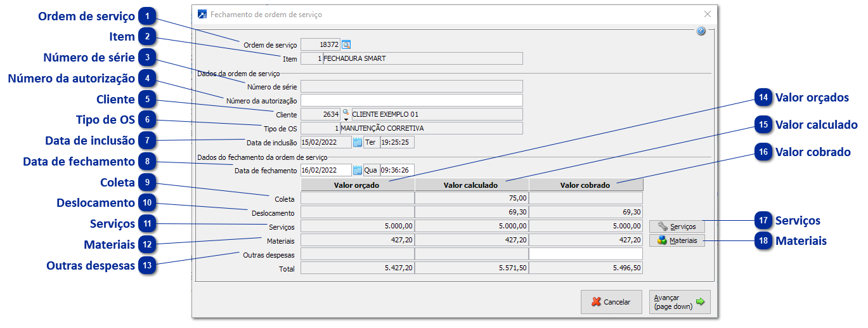Click Outras despesas Valor orçado cell

tap(358, 254)
